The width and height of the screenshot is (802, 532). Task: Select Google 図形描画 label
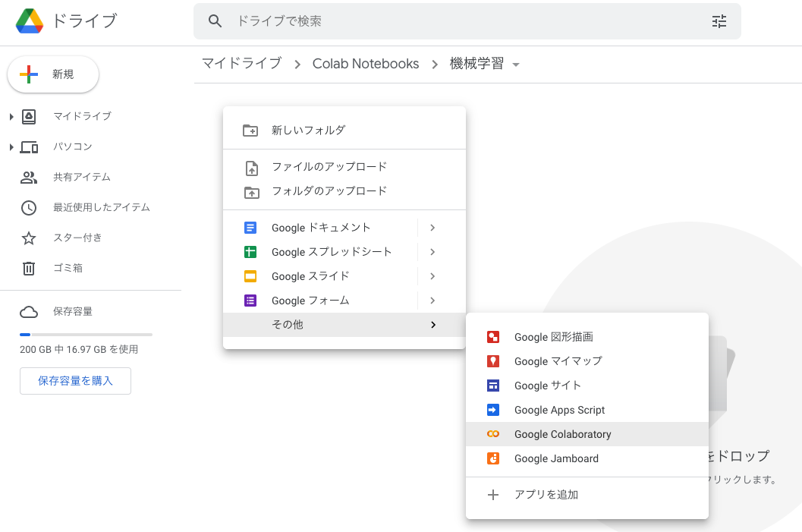click(x=554, y=337)
